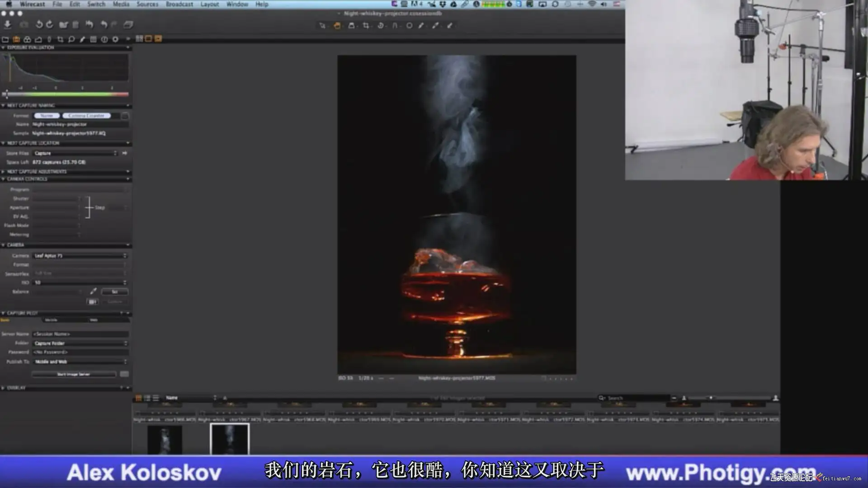This screenshot has width=868, height=488.
Task: Pick the white balance eyedropper by Balance
Action: (x=93, y=291)
